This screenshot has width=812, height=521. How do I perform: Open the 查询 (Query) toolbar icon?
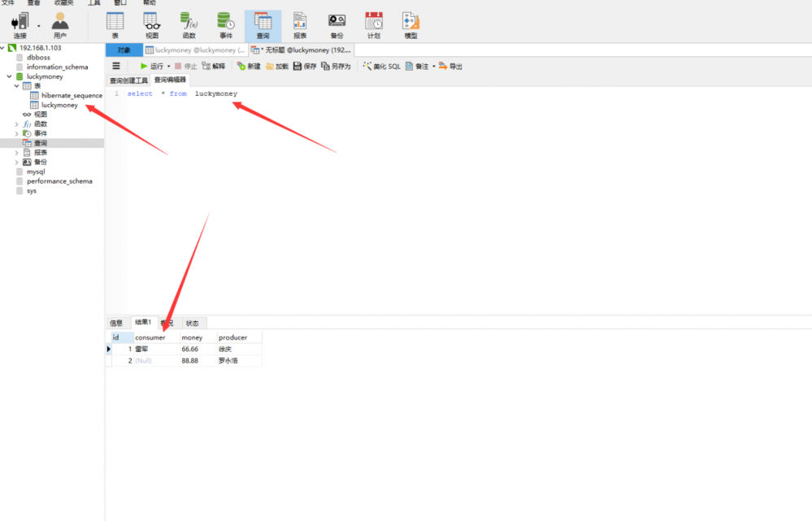[263, 24]
